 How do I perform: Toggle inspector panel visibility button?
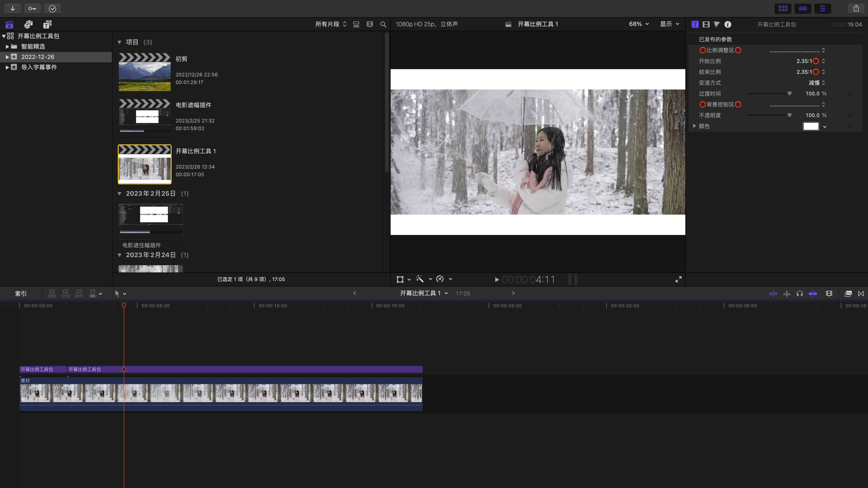(x=823, y=8)
